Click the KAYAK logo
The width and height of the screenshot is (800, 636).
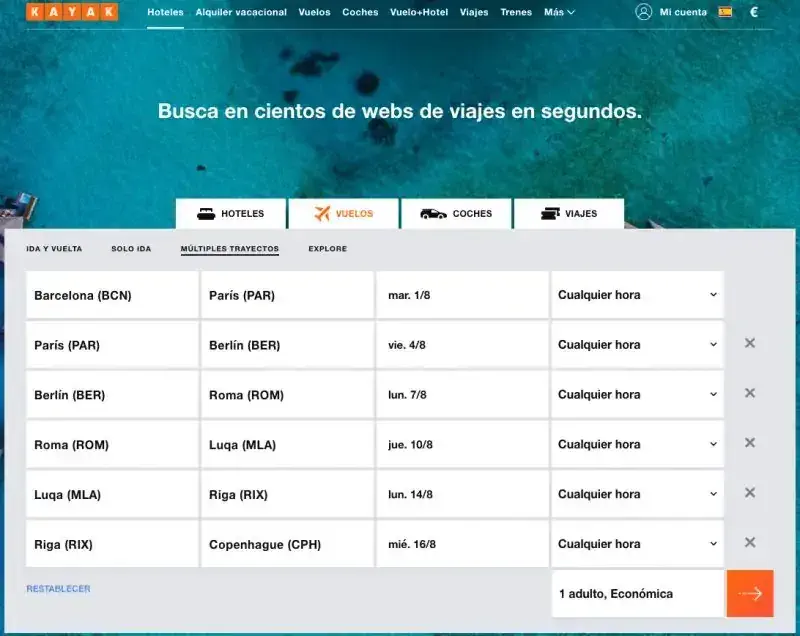(x=72, y=12)
